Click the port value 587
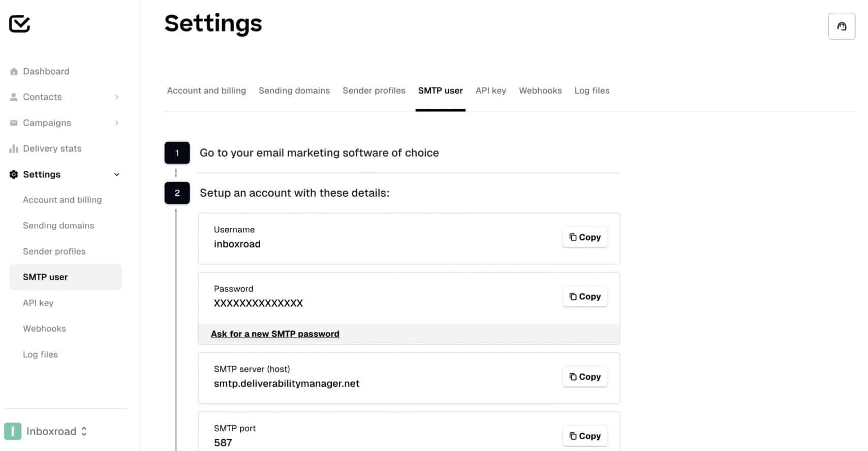 click(x=223, y=443)
